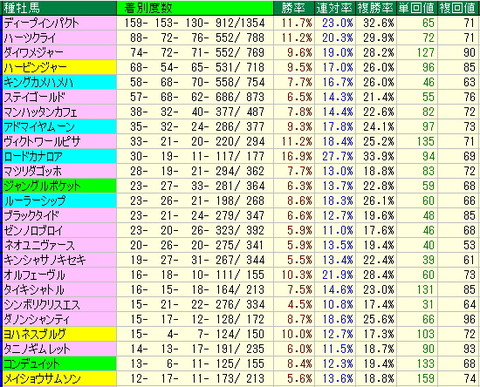Screen dimensions: 480x387
Task: Select the cyan アドマイヤムーン cell
Action: click(x=60, y=127)
